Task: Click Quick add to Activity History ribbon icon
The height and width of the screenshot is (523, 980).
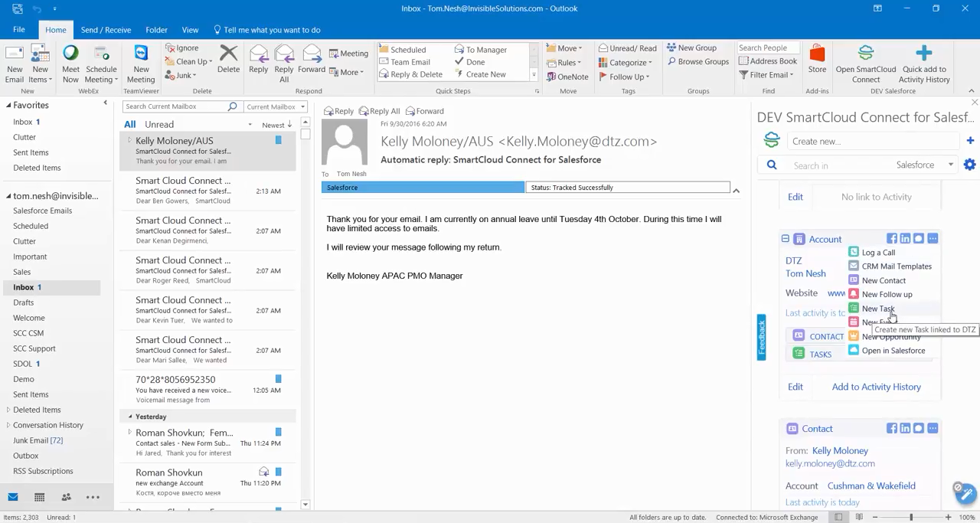Action: coord(924,64)
